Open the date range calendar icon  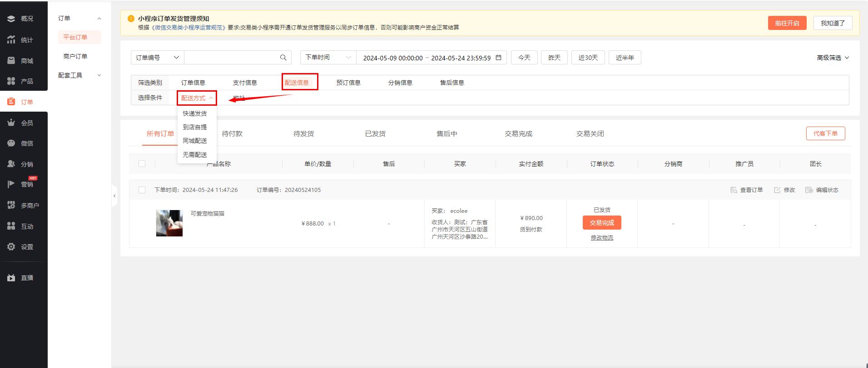coord(498,58)
